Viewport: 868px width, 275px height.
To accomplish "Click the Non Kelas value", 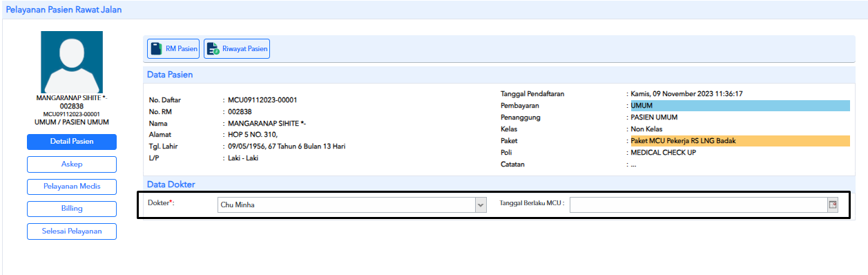I will point(646,129).
